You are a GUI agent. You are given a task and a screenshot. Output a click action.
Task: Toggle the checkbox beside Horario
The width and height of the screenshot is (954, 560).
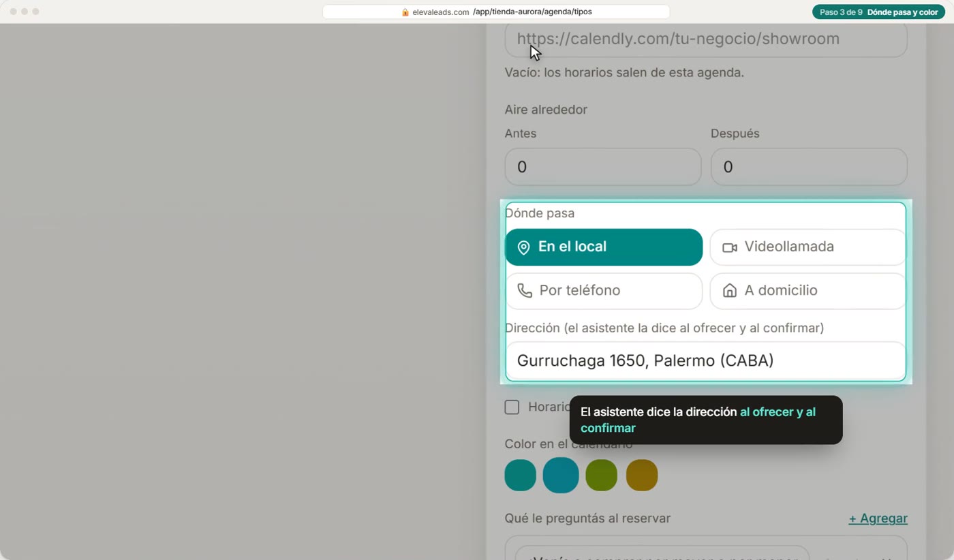click(x=512, y=407)
